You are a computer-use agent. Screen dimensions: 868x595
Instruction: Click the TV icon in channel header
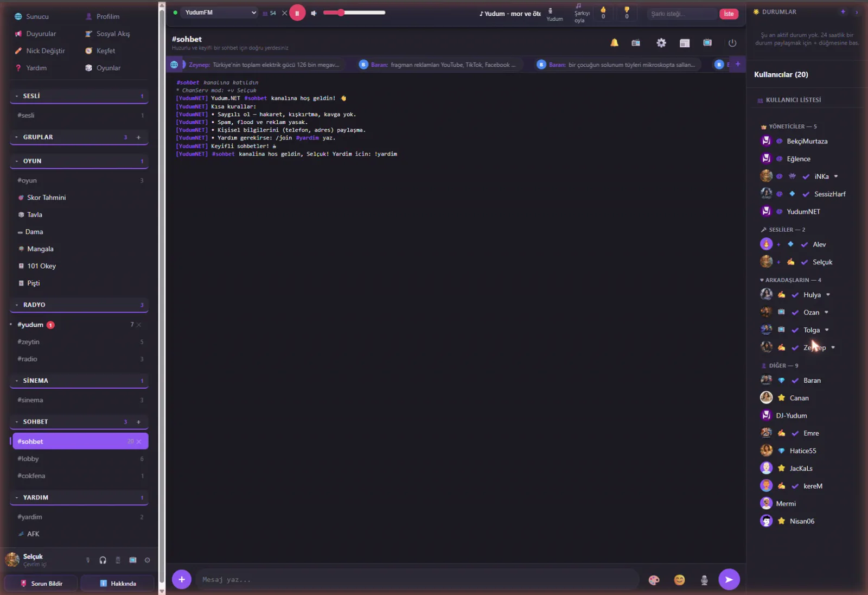click(707, 42)
